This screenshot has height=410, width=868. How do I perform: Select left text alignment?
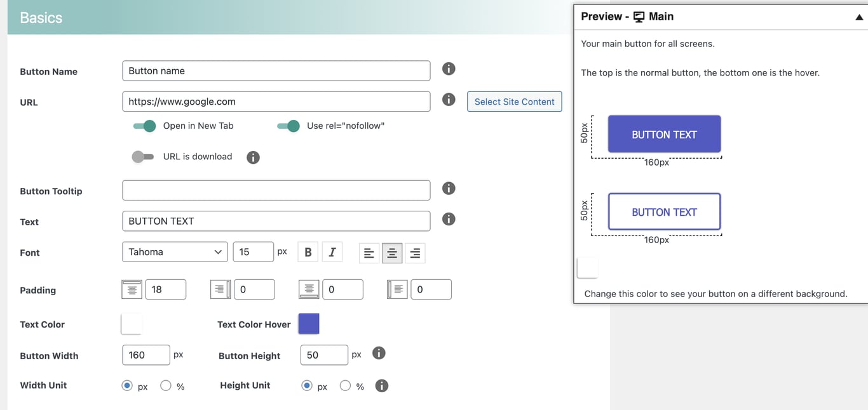369,253
